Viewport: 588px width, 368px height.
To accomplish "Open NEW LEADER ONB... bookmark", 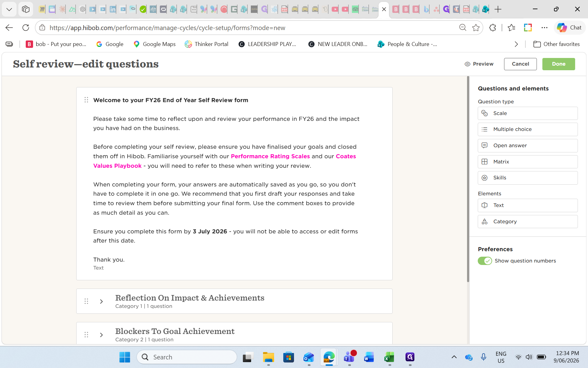I will click(x=338, y=44).
